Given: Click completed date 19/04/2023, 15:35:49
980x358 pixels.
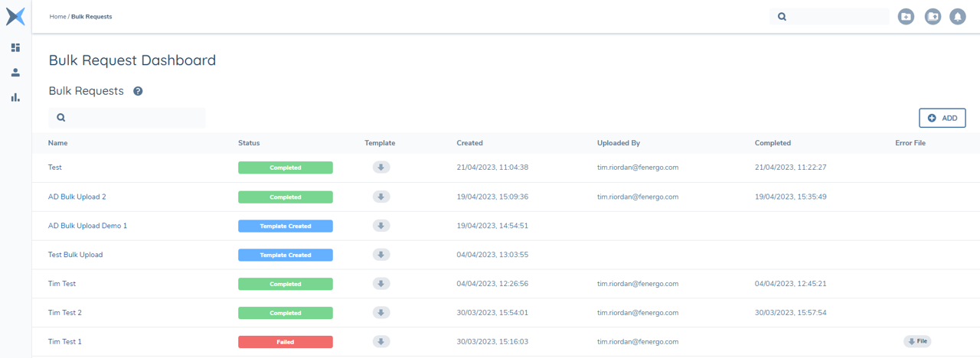Looking at the screenshot, I should point(790,197).
